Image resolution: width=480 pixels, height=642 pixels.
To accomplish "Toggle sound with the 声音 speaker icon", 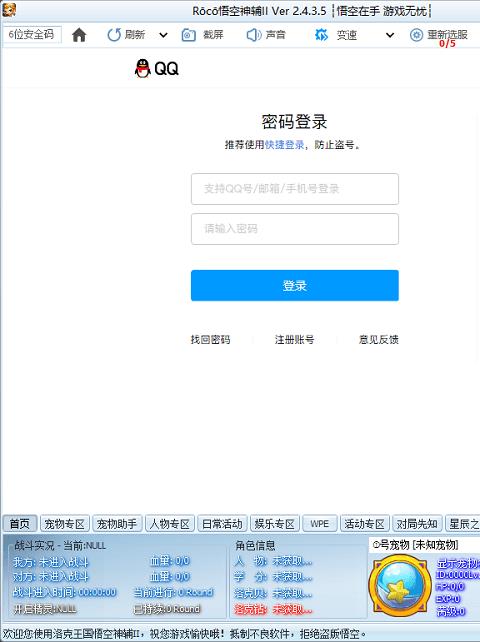I will (254, 35).
